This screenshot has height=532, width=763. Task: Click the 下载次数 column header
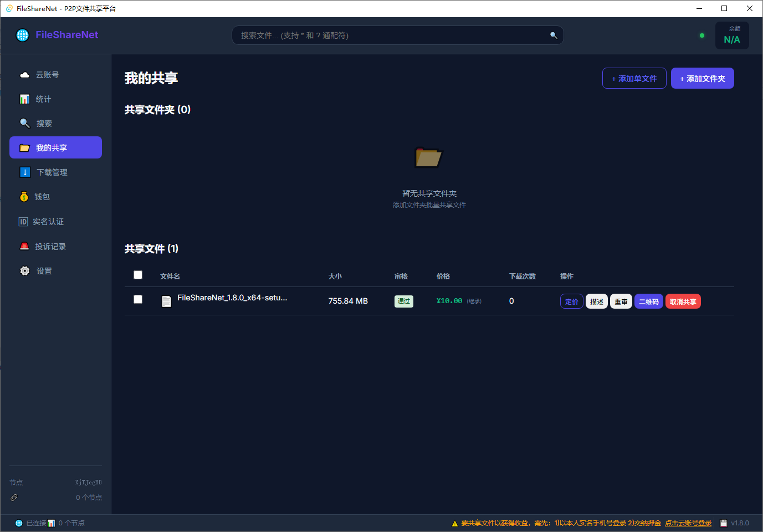coord(523,276)
